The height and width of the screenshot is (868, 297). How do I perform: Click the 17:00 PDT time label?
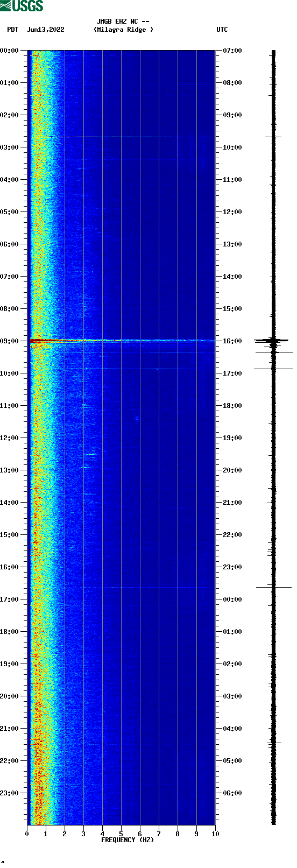pyautogui.click(x=10, y=599)
